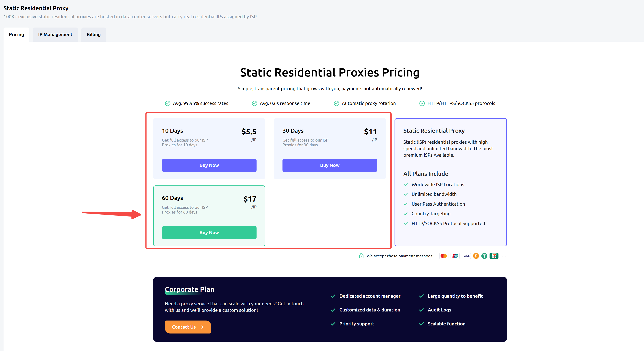Click the padlock icon beside payment methods
Viewport: 644px width, 351px height.
coord(361,255)
